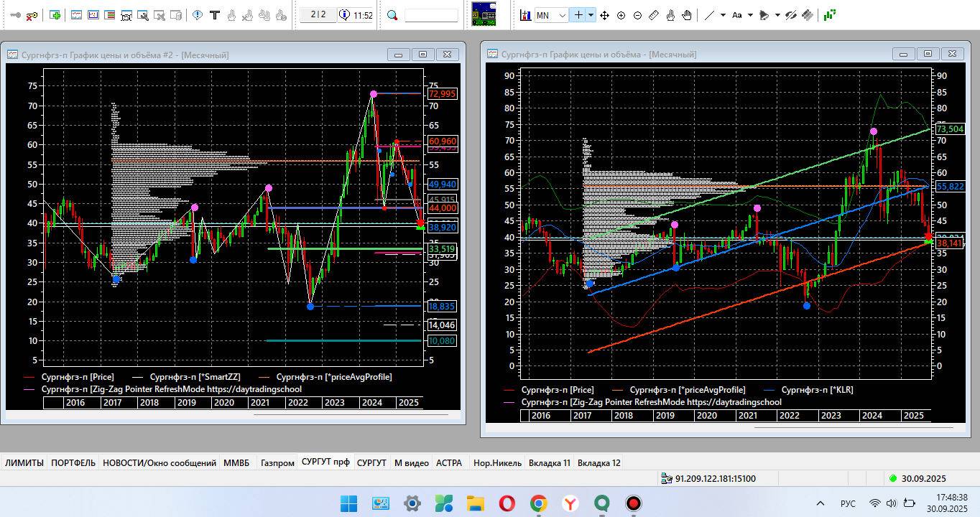
Task: Open the MN timeframe dropdown
Action: 562,15
